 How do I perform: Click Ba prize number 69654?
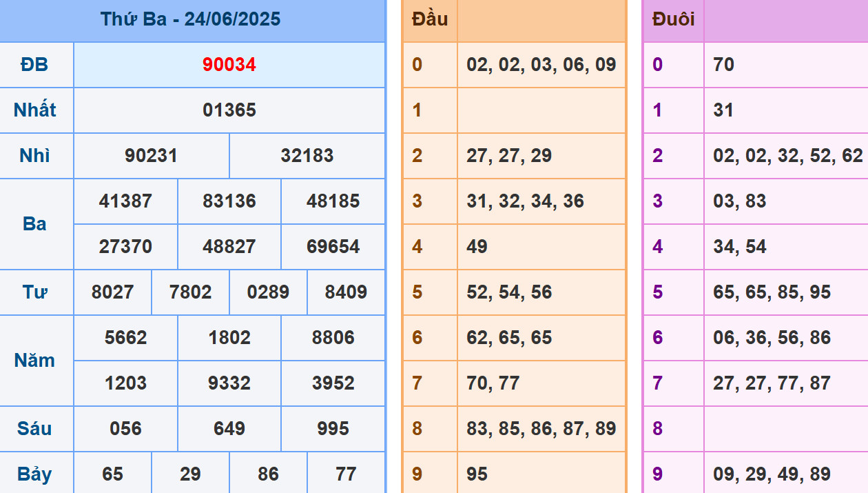click(x=333, y=247)
